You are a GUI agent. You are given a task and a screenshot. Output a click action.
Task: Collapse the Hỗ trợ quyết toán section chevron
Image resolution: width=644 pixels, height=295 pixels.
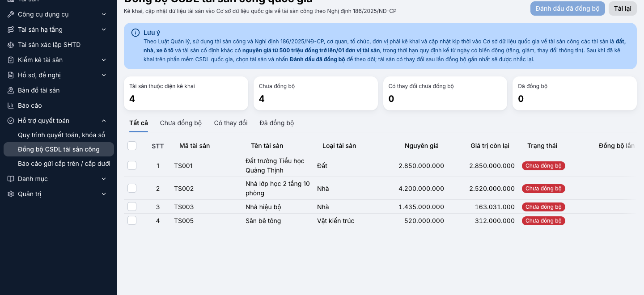(x=104, y=121)
